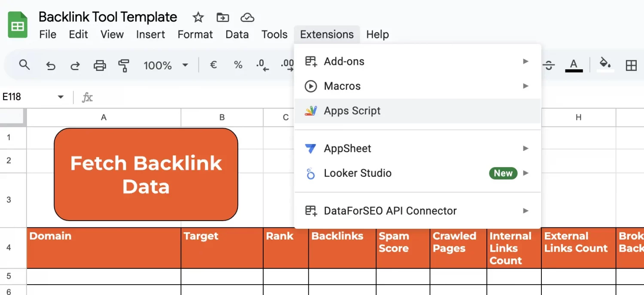The width and height of the screenshot is (644, 295).
Task: Select column A header
Action: (103, 117)
